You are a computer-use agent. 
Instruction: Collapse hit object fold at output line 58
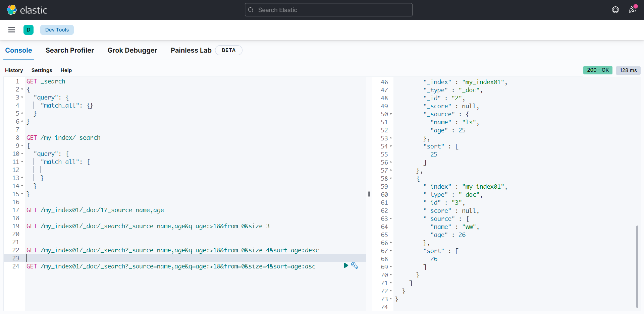click(391, 179)
